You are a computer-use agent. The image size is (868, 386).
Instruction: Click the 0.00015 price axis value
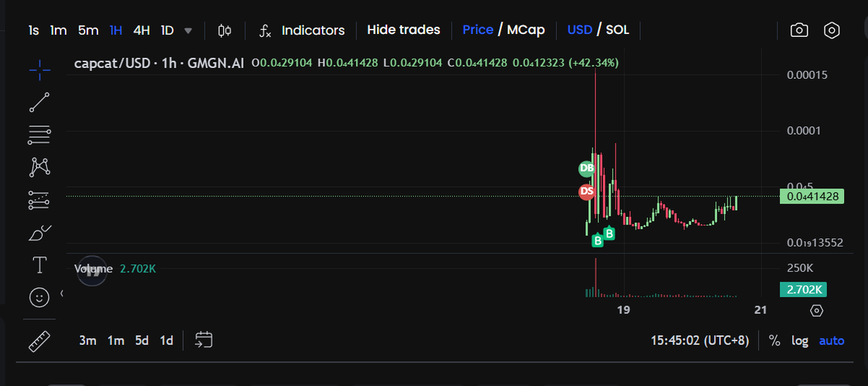pos(807,75)
